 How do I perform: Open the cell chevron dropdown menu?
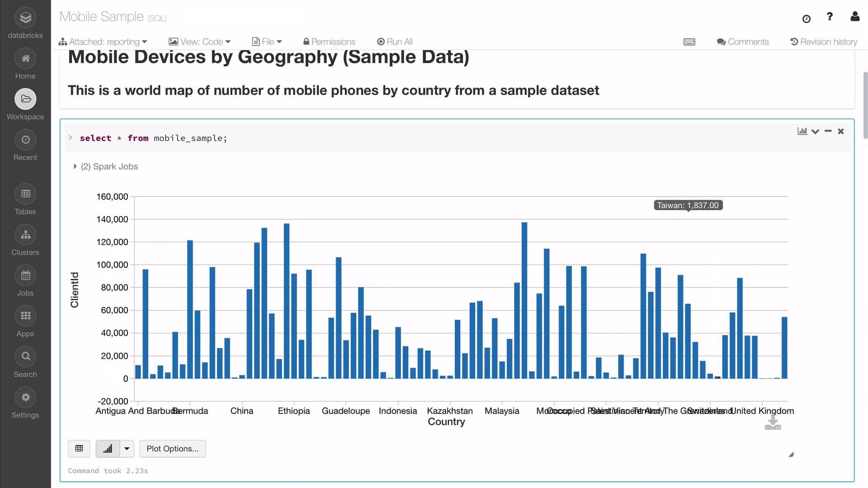[815, 131]
